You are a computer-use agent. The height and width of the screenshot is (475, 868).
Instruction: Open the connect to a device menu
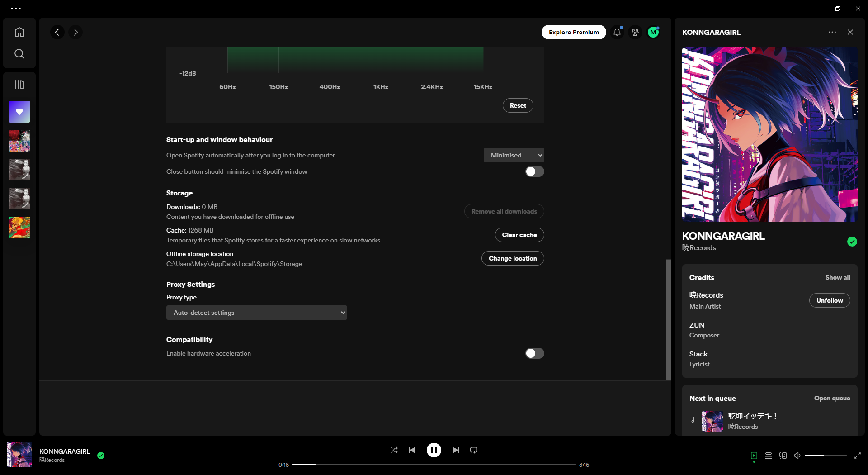(783, 456)
